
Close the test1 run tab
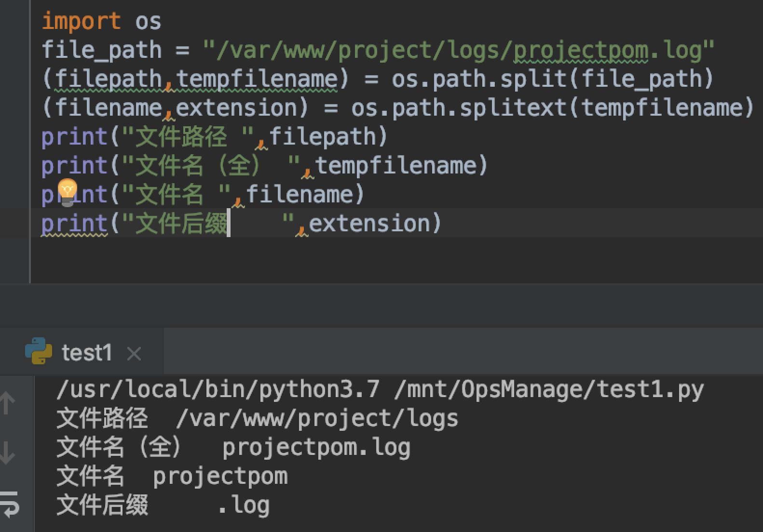tap(134, 354)
